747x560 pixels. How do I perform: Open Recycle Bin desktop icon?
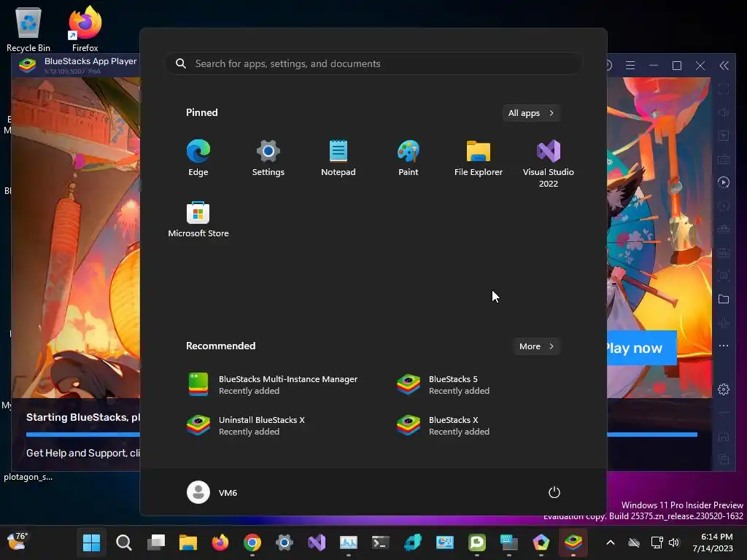tap(28, 28)
